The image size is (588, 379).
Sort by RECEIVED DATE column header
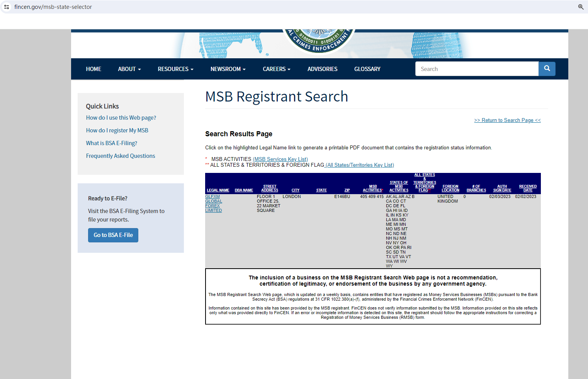coord(528,188)
